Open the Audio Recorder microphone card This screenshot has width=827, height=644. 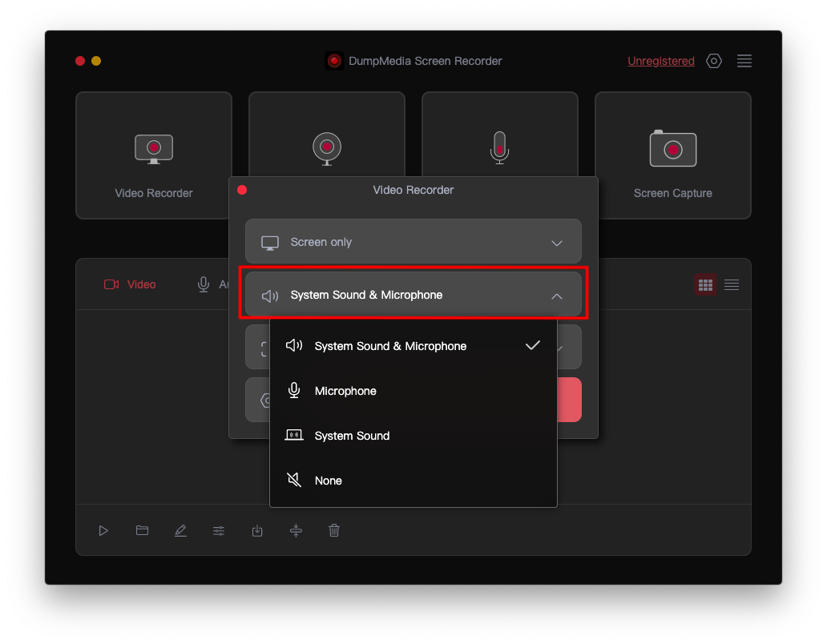[499, 135]
